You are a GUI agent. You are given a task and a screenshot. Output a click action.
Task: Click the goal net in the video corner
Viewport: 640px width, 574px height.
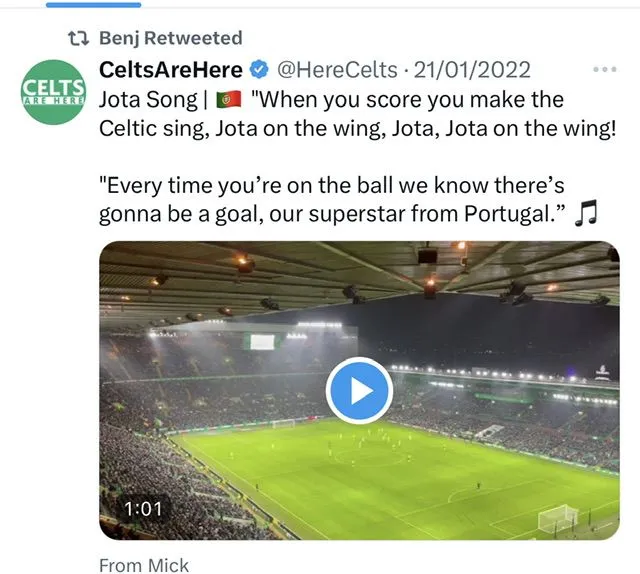(x=558, y=518)
